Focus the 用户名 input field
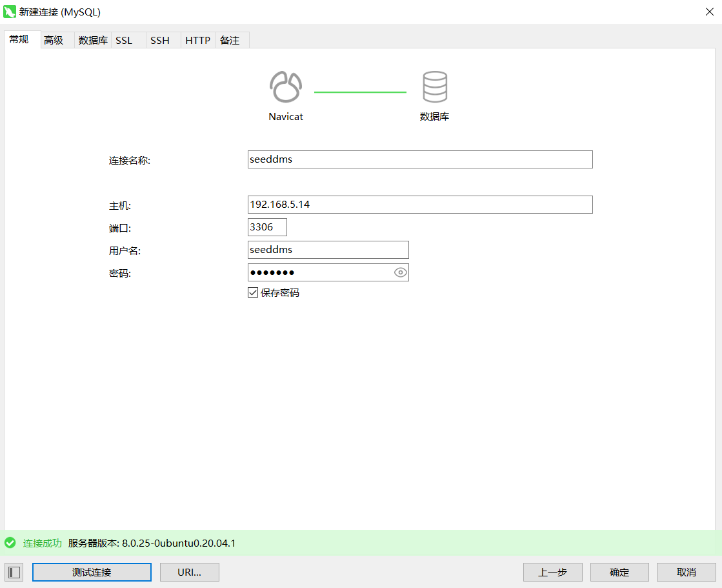Screen dimensions: 722x588 click(x=328, y=250)
